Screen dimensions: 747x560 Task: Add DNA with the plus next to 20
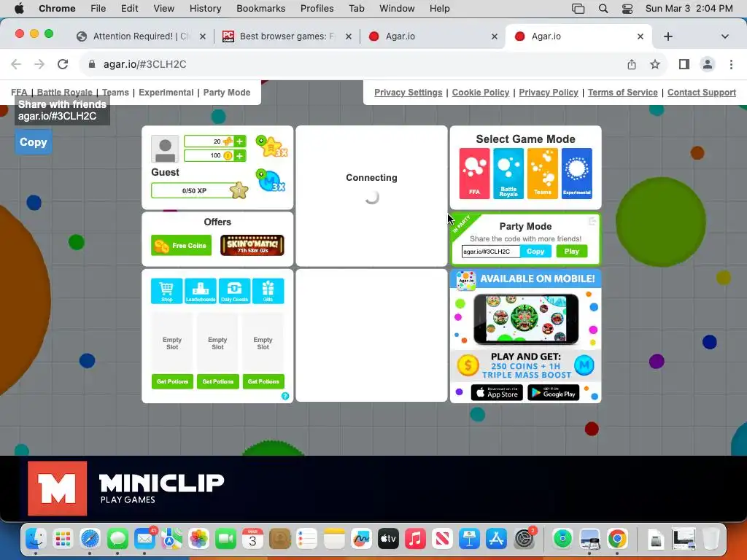[x=239, y=141]
